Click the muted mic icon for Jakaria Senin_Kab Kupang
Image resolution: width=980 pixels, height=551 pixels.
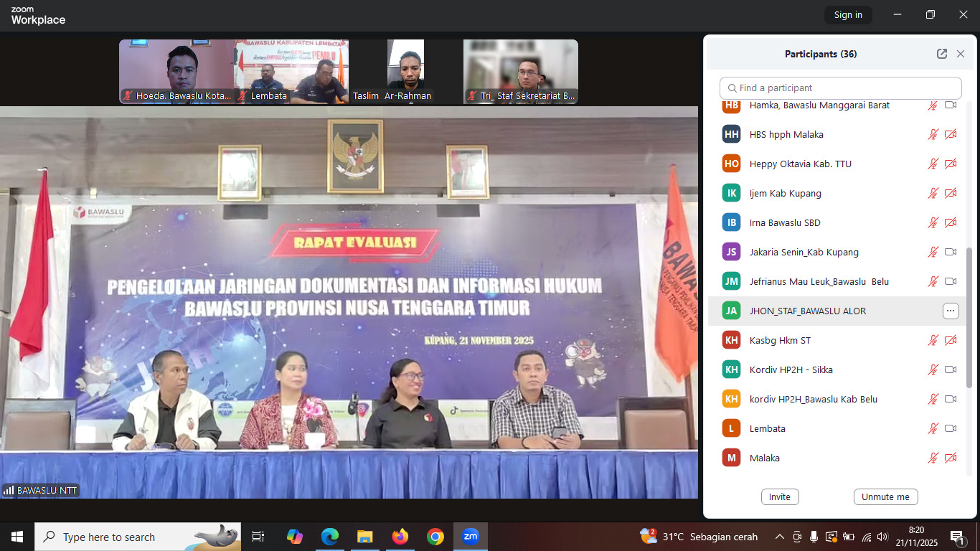tap(933, 252)
